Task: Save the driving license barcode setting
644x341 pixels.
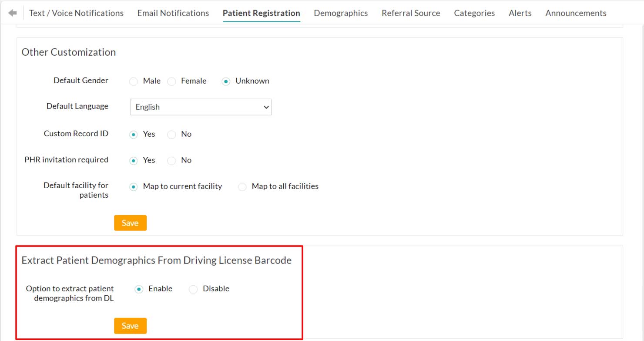Action: tap(130, 325)
